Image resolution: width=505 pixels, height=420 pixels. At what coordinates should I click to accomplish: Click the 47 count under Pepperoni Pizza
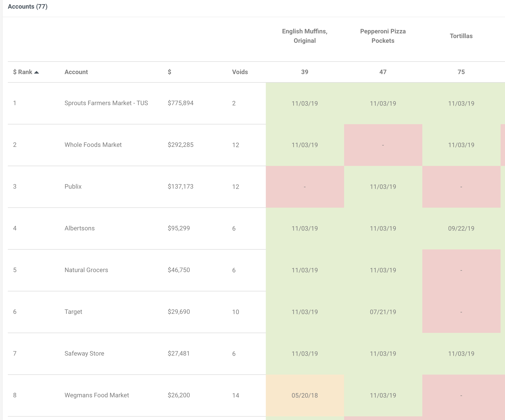point(383,72)
